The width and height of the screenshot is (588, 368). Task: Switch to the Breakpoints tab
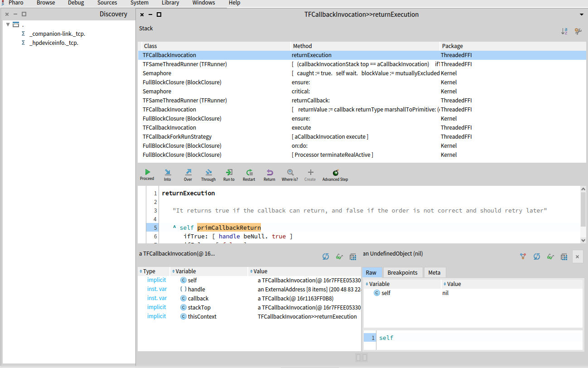pyautogui.click(x=403, y=272)
